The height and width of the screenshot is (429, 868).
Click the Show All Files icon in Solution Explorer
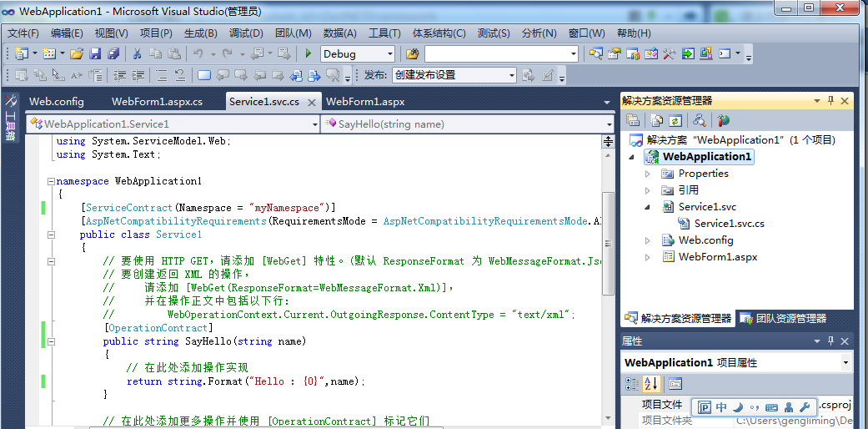(x=657, y=119)
